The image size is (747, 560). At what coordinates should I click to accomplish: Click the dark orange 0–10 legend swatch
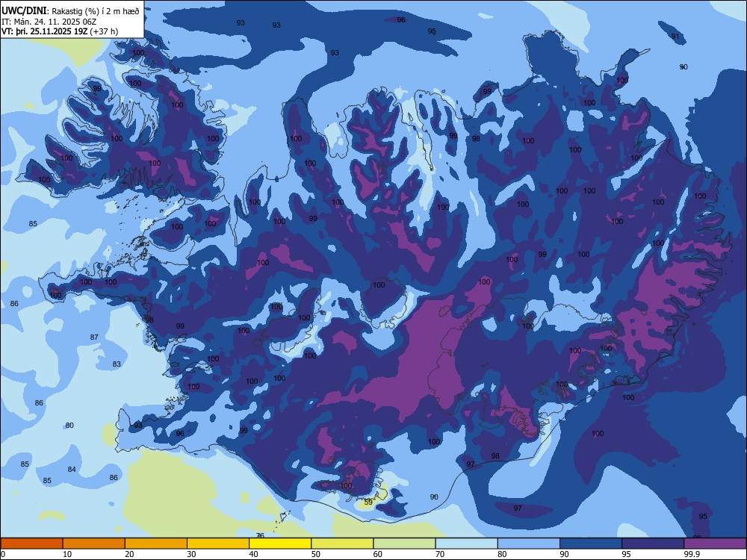click(x=31, y=543)
